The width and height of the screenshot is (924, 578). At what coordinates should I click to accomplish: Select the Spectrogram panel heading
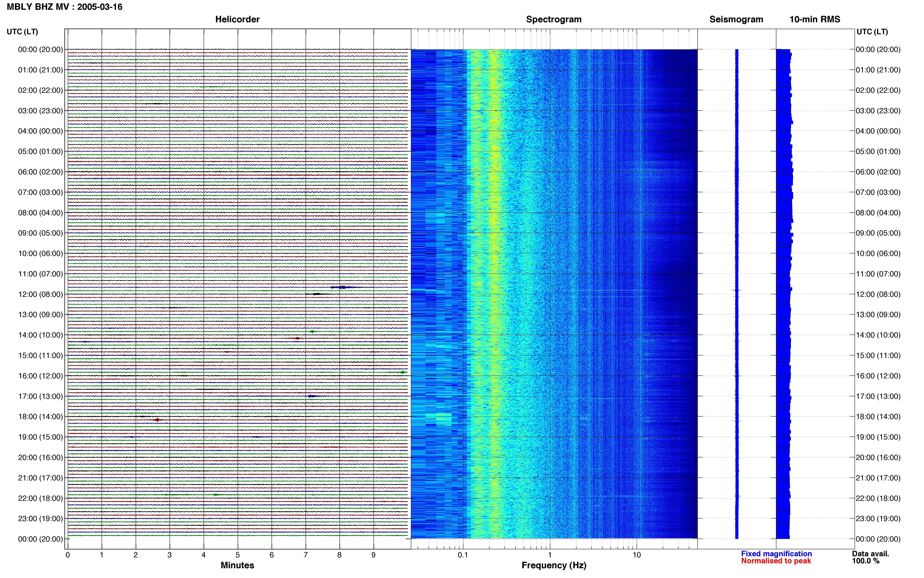[x=554, y=19]
